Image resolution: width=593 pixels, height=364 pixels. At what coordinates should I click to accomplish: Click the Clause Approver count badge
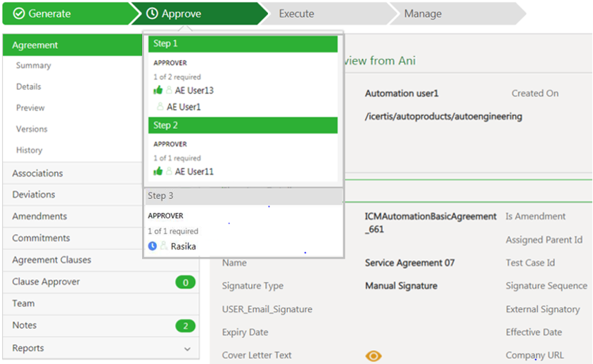(185, 282)
